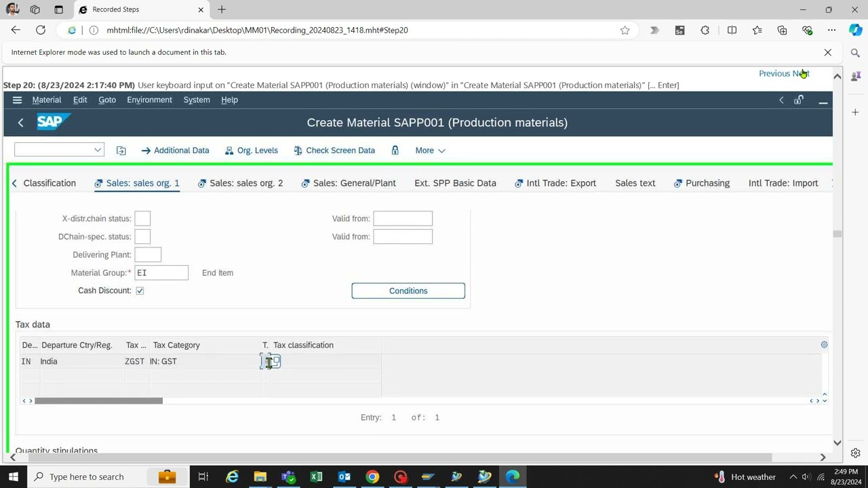Click the X-distr.chain status field
Screen dimensions: 868x488
(x=142, y=218)
